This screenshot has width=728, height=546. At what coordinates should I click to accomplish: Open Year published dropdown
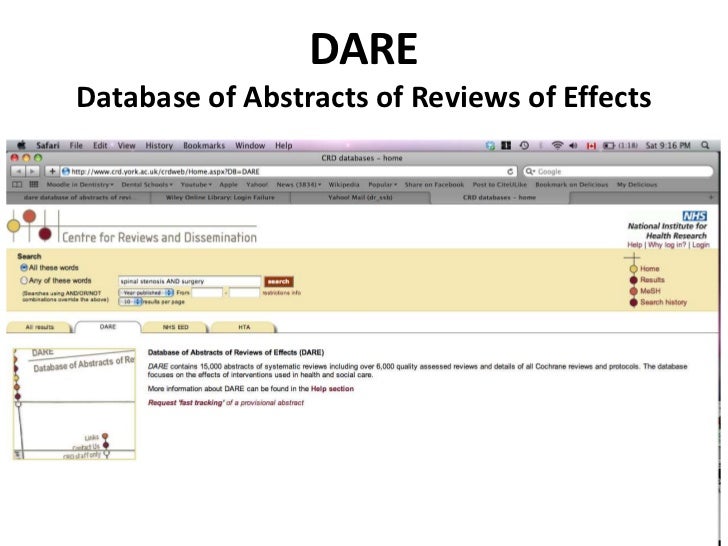point(146,293)
